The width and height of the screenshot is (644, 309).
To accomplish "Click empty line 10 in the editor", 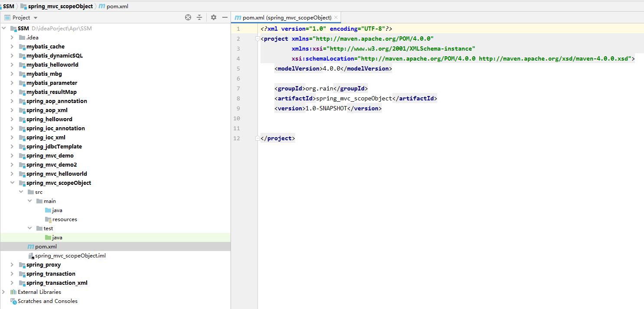I will [451, 118].
